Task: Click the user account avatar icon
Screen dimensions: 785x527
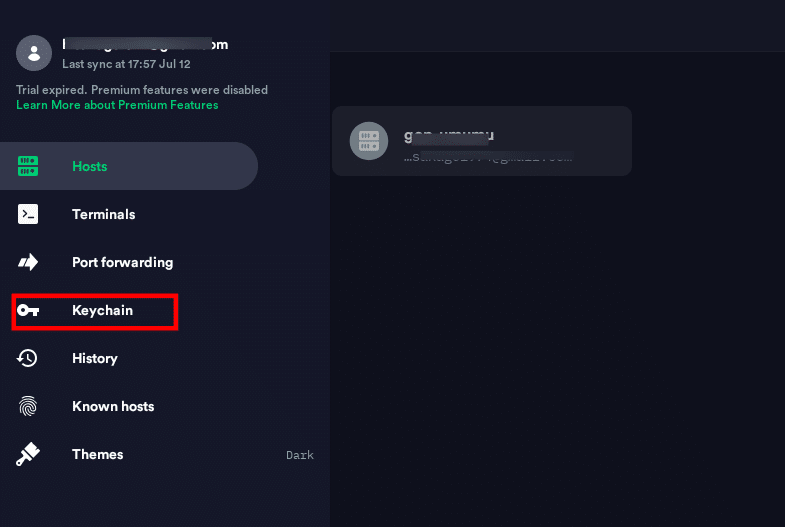Action: (x=34, y=53)
